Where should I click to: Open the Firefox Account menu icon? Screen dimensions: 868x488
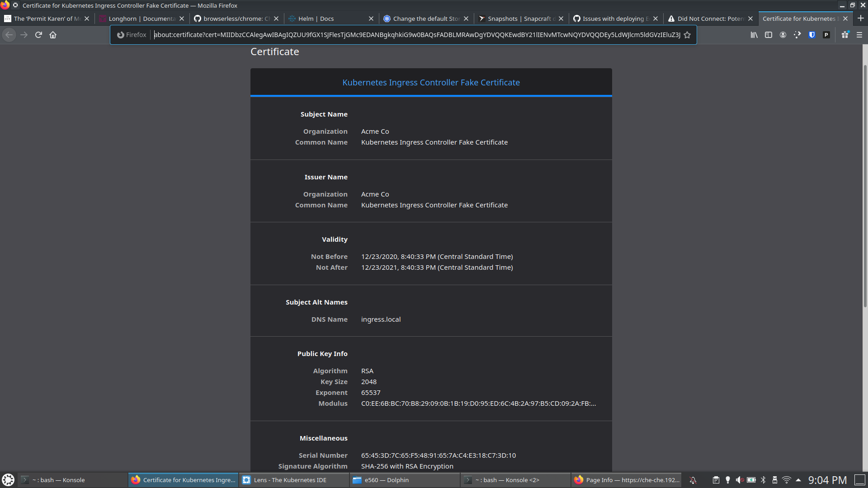(x=783, y=35)
